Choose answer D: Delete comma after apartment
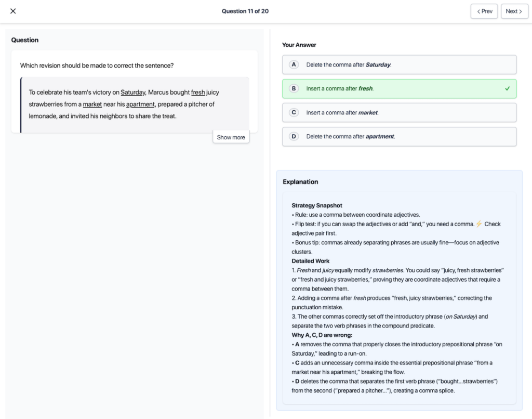This screenshot has width=532, height=419. click(399, 137)
